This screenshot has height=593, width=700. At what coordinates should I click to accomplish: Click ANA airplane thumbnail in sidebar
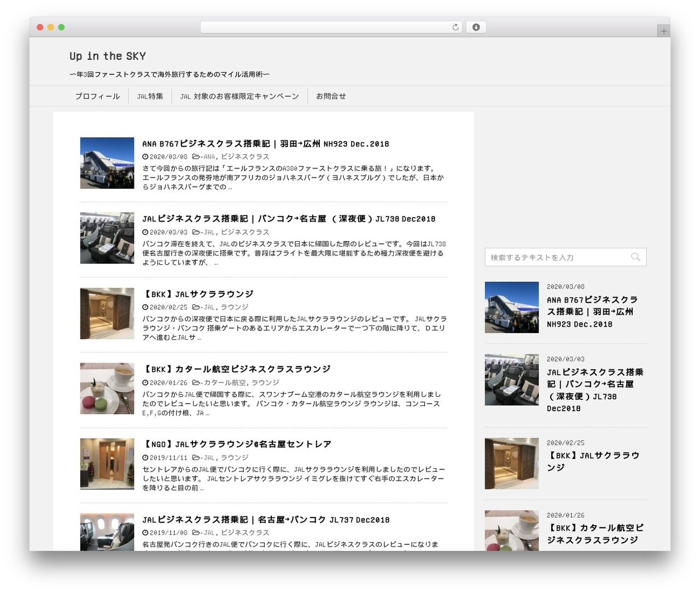pos(512,307)
